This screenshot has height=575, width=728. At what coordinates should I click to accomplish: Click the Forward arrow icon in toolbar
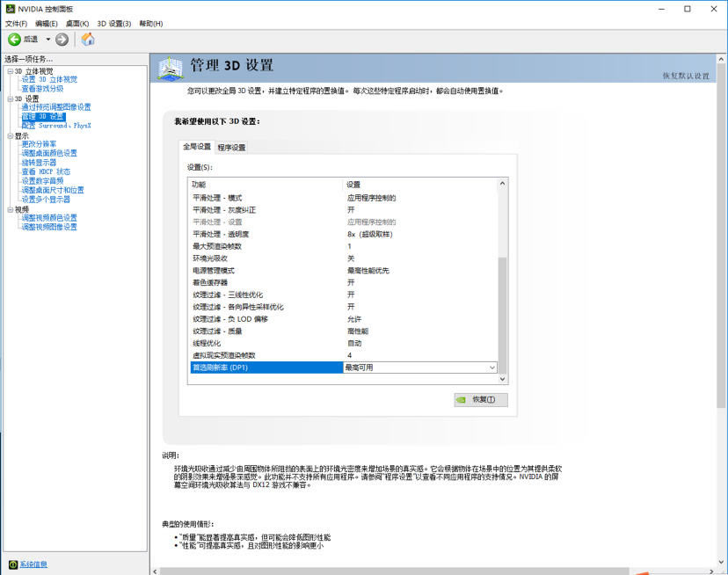click(62, 40)
